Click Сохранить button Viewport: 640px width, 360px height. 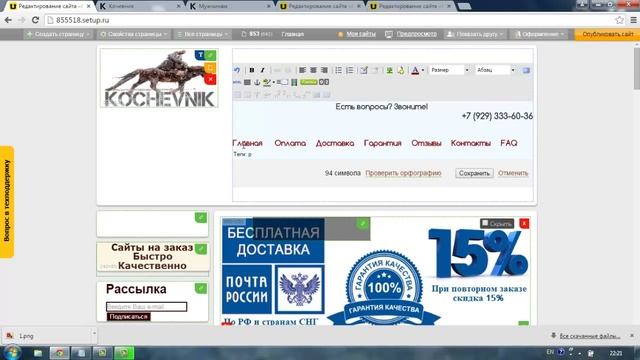click(x=474, y=173)
